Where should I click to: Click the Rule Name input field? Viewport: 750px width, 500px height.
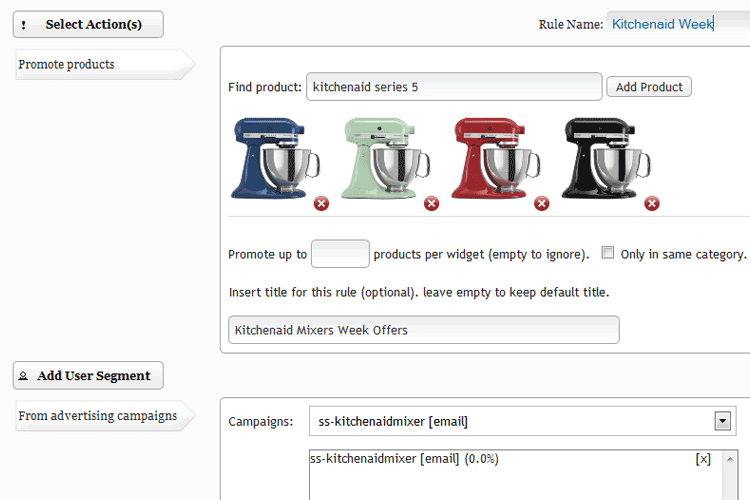coord(678,24)
